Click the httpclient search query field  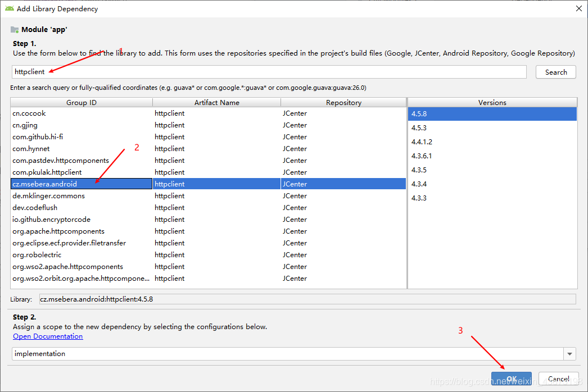click(269, 72)
